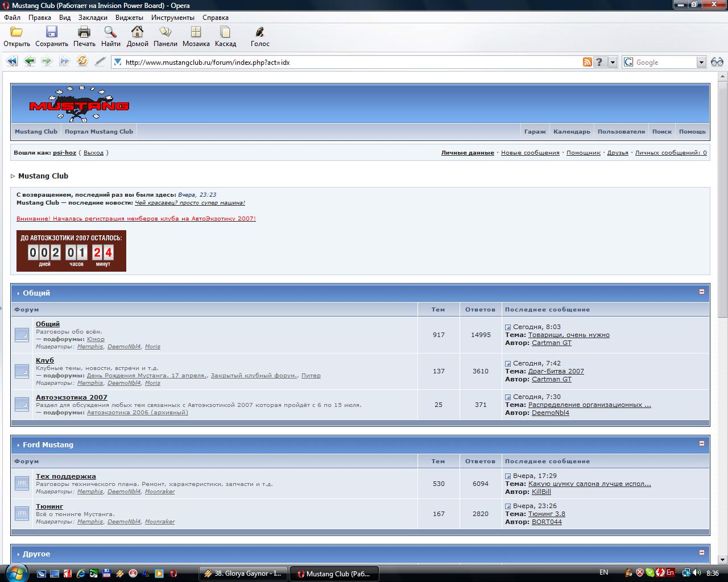Viewport: 728px width, 582px height.
Task: Go back with the Back arrow
Action: tap(30, 61)
